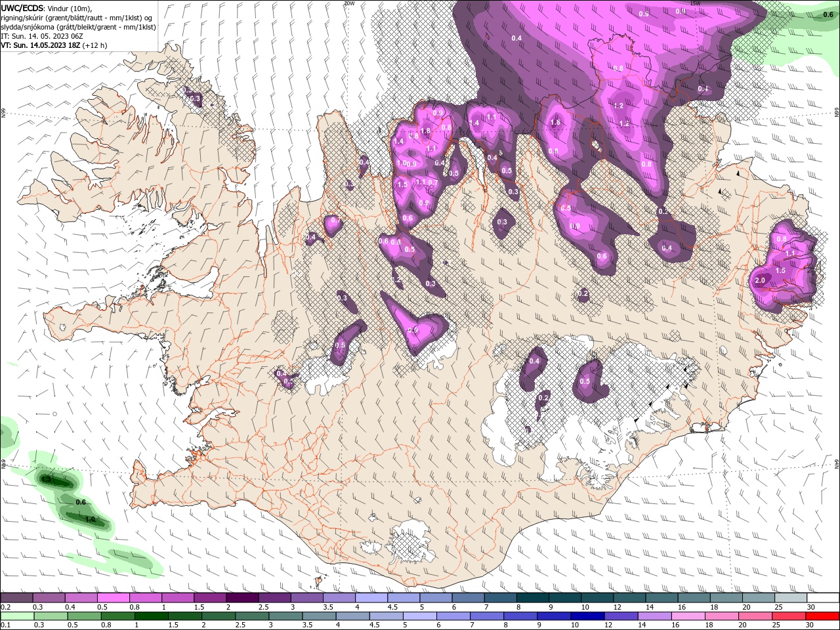The image size is (840, 630).
Task: Pick the rain legend swatch between 0.5 and 0.8
Action: tap(83, 616)
